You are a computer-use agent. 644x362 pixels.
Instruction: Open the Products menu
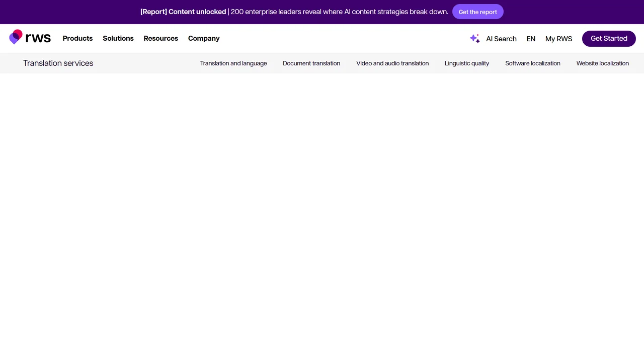[77, 38]
